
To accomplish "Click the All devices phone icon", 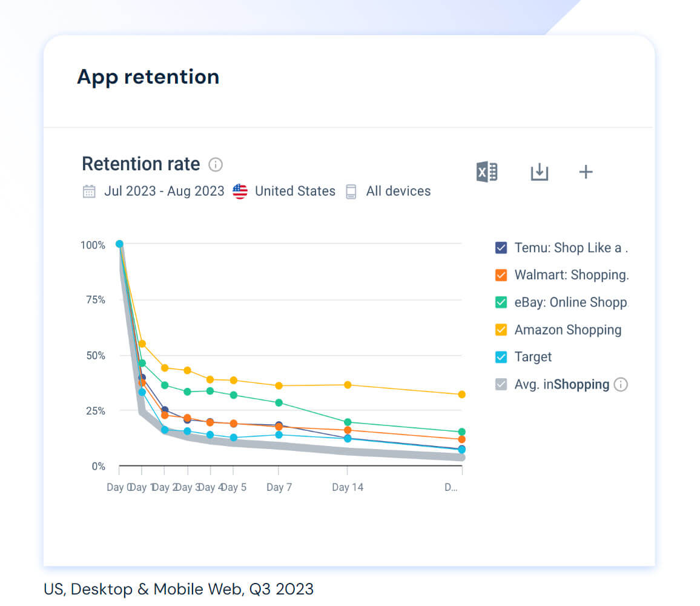I will coord(351,191).
